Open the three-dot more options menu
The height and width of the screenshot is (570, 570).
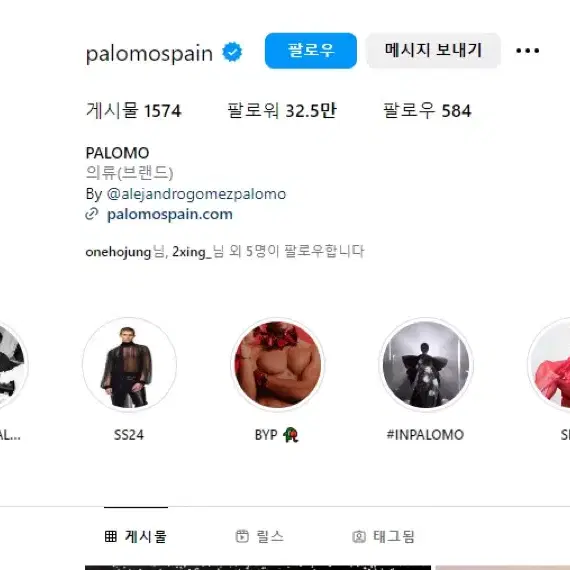point(527,51)
